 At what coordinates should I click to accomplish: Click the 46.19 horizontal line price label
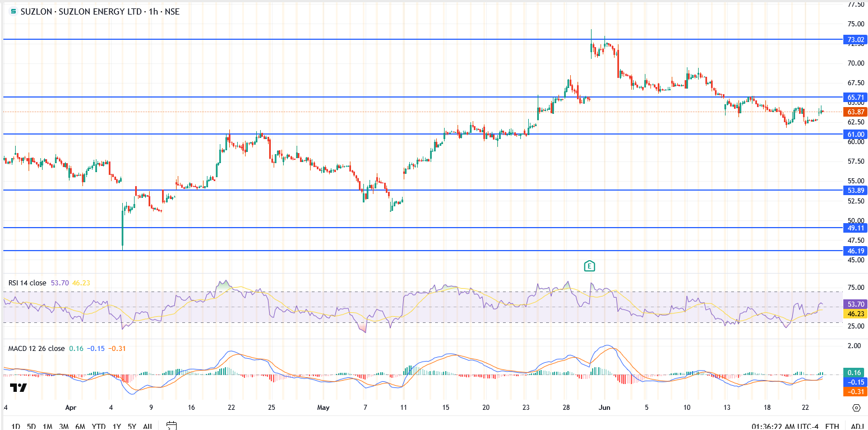point(855,251)
